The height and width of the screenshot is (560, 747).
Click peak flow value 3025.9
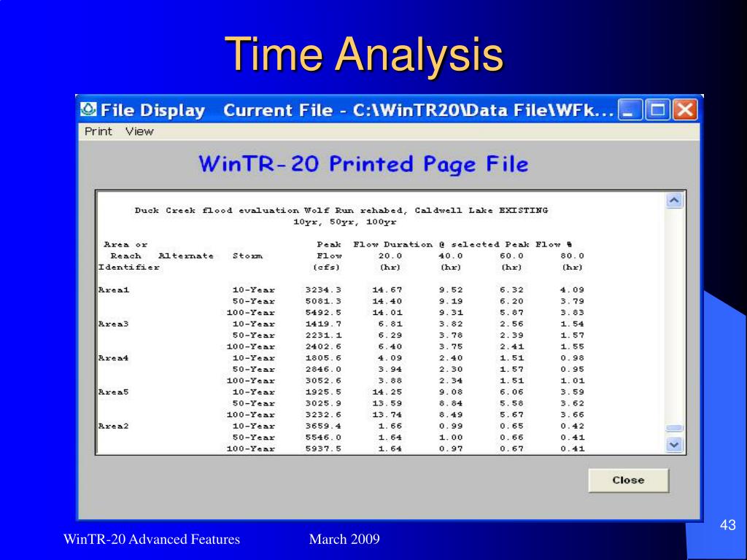click(x=323, y=403)
